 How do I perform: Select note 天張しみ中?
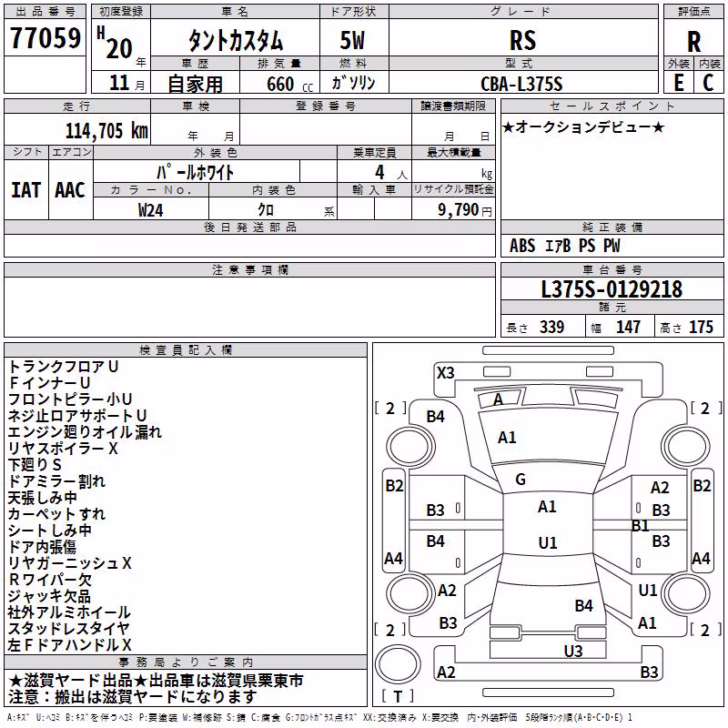pyautogui.click(x=42, y=498)
